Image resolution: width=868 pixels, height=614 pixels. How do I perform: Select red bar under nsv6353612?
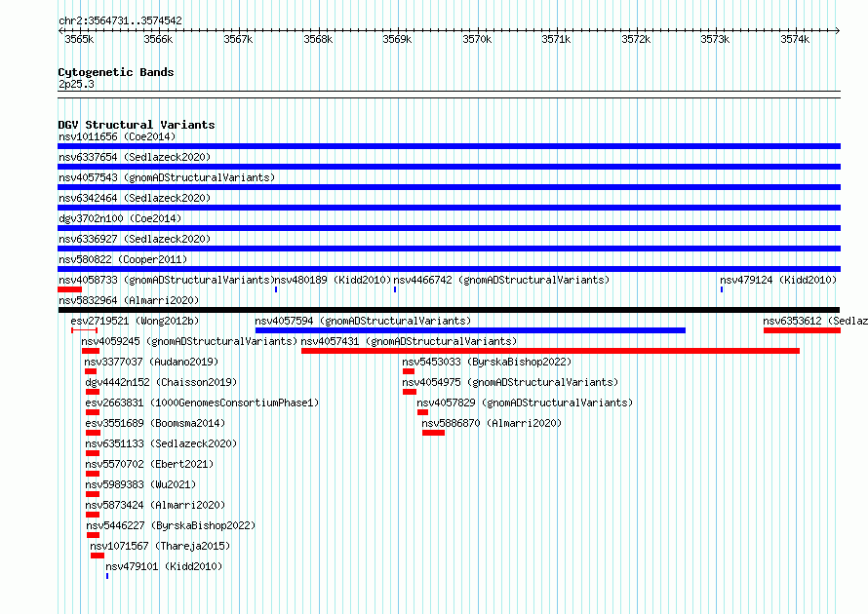click(802, 330)
